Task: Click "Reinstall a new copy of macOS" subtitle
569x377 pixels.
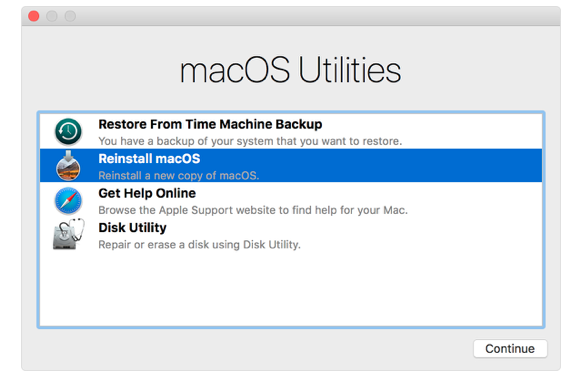Action: point(179,176)
